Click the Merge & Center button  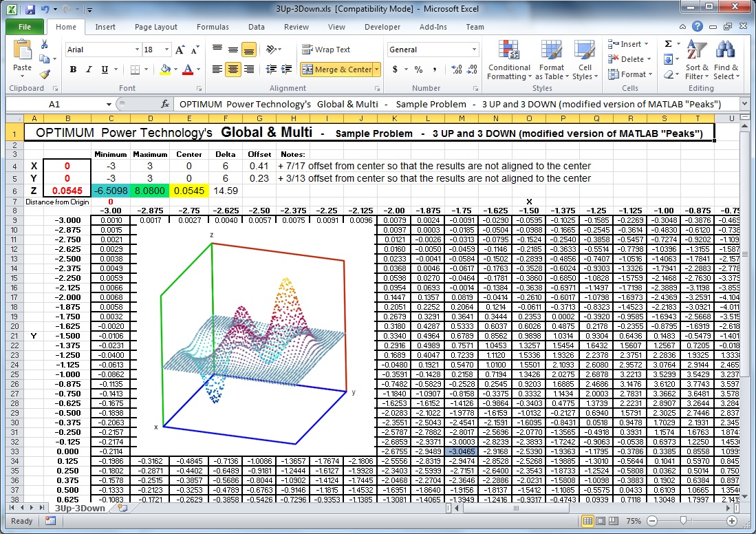point(336,70)
